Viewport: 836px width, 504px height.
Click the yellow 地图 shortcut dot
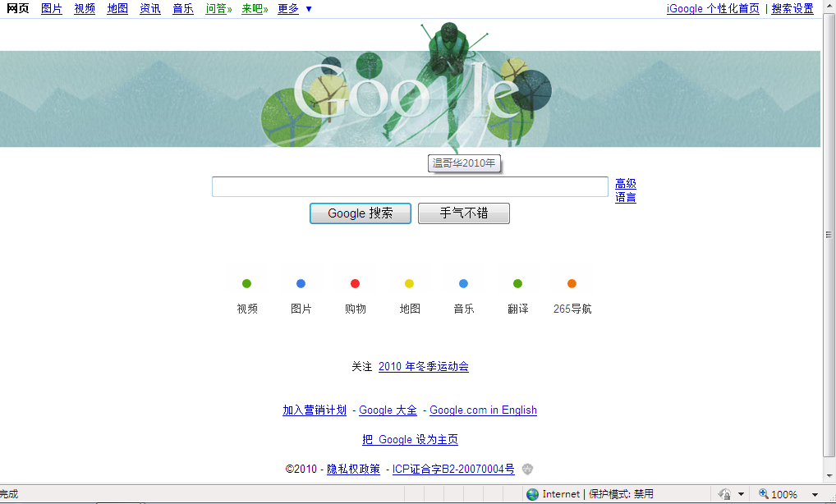click(409, 283)
